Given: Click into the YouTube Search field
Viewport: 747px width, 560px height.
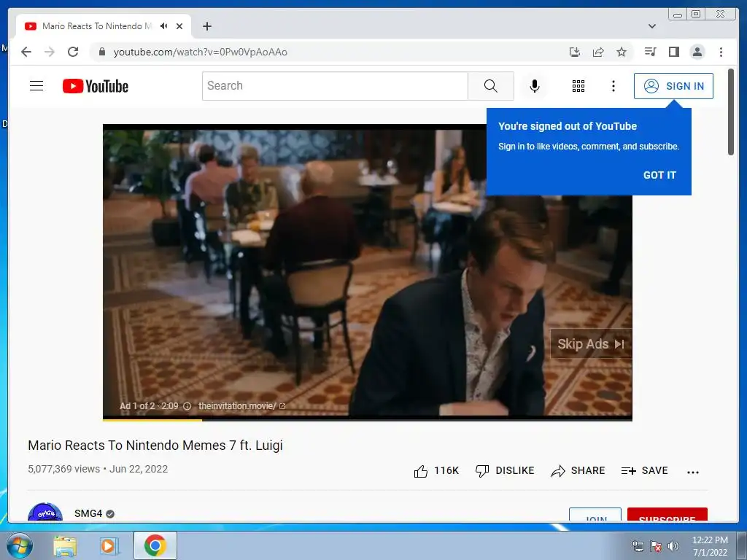Looking at the screenshot, I should pyautogui.click(x=335, y=86).
